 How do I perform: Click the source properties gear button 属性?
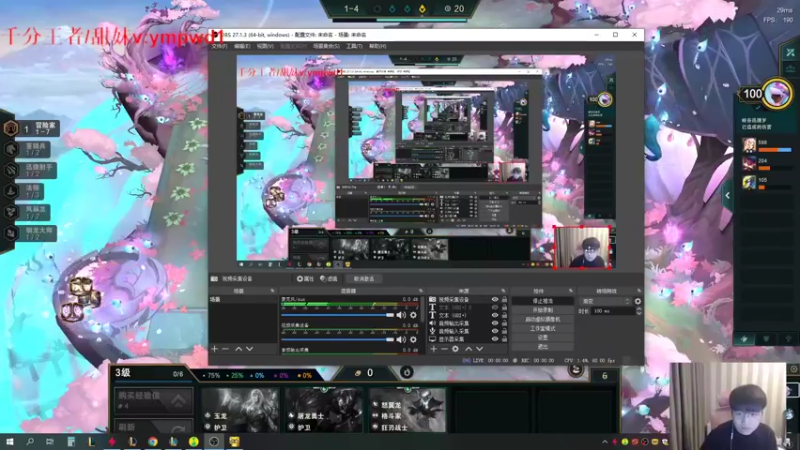click(x=305, y=279)
